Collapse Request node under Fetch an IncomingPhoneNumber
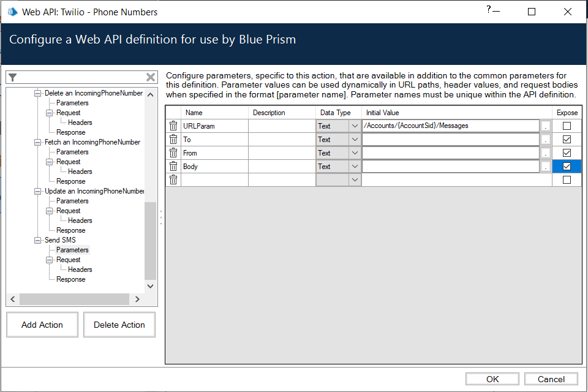The width and height of the screenshot is (588, 392). (x=49, y=162)
